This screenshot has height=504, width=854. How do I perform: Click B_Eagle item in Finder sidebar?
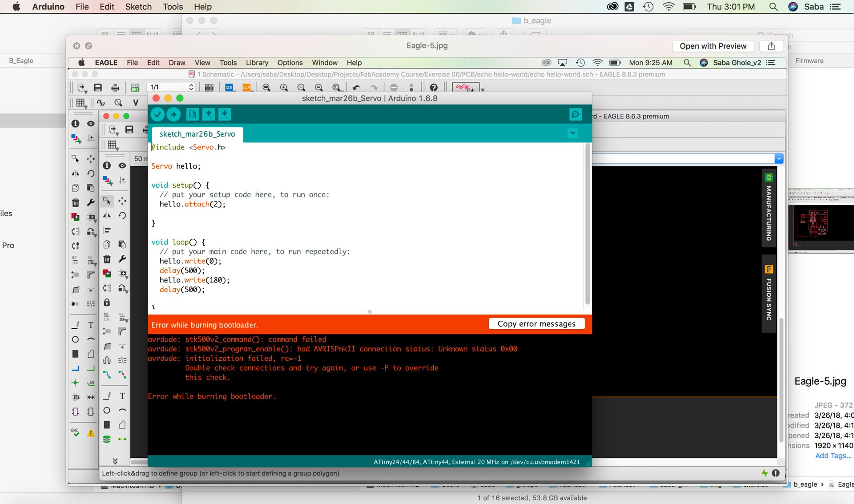pyautogui.click(x=21, y=60)
